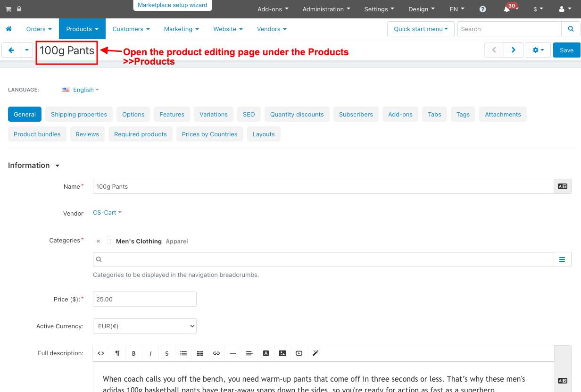The width and height of the screenshot is (581, 392).
Task: Toggle strikethrough formatting in editor
Action: coord(167,353)
